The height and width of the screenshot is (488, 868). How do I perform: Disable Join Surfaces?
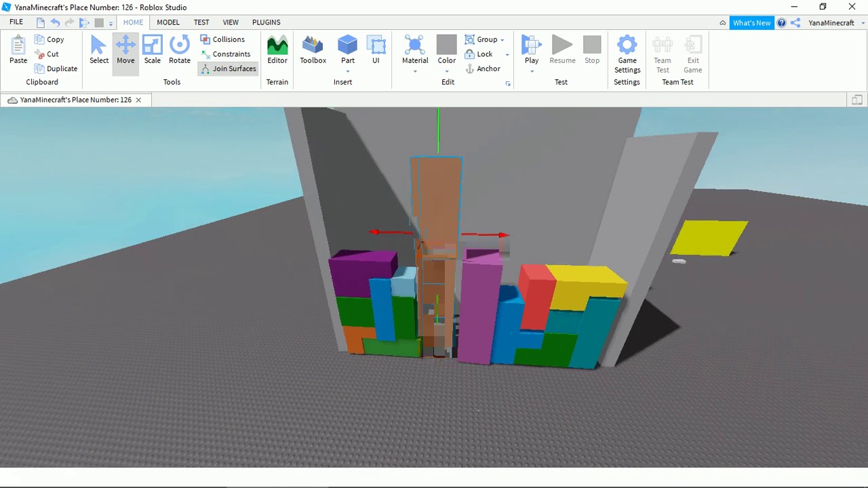coord(228,68)
